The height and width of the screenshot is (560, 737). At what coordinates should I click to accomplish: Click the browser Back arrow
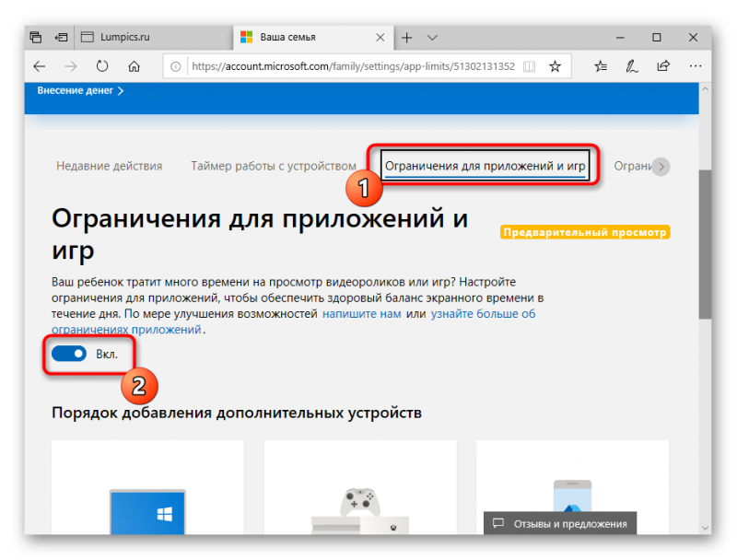coord(40,66)
